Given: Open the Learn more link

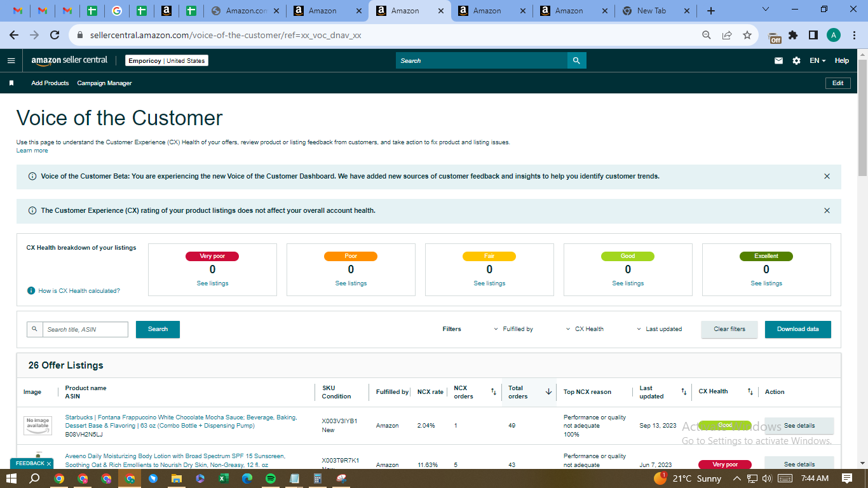Looking at the screenshot, I should 32,151.
